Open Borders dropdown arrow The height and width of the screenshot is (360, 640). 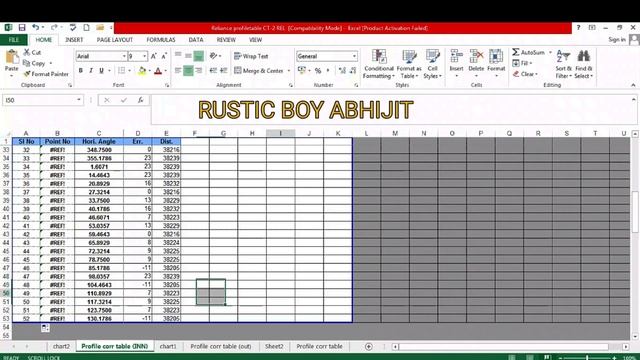(129, 71)
